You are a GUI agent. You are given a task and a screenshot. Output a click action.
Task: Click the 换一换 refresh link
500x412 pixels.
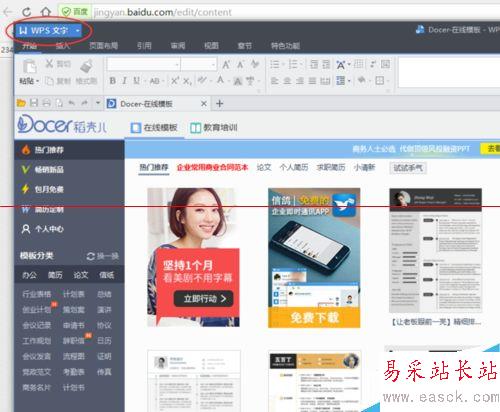[x=103, y=256]
